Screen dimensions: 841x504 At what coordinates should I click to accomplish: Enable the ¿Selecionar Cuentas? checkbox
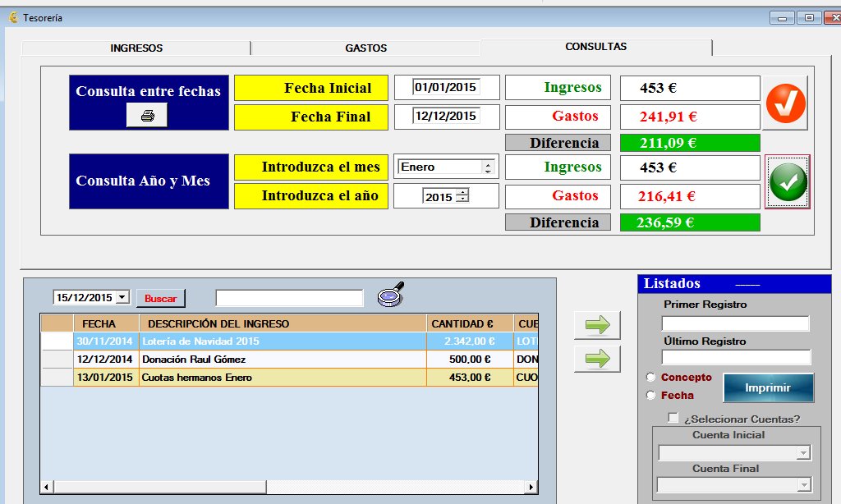coord(673,419)
